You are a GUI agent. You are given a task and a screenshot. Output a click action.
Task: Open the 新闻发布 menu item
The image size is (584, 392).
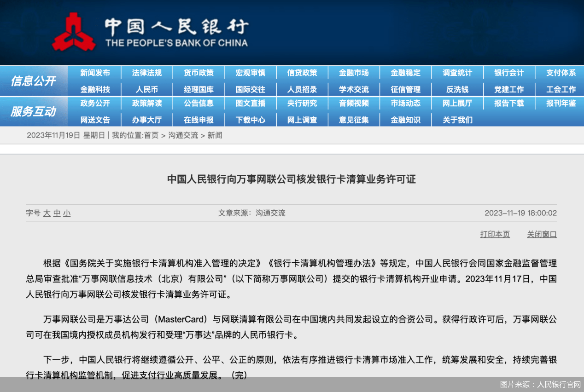[x=95, y=73]
